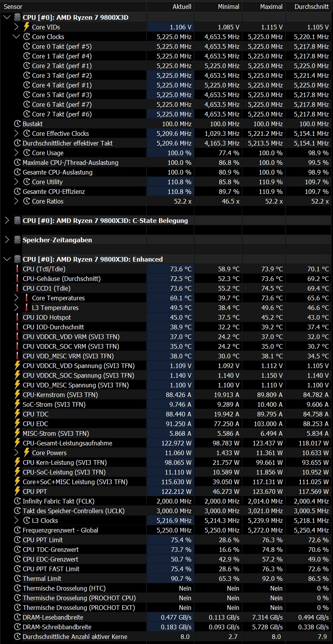Expand the L3 Clocks row
333x644 pixels.
click(16, 521)
